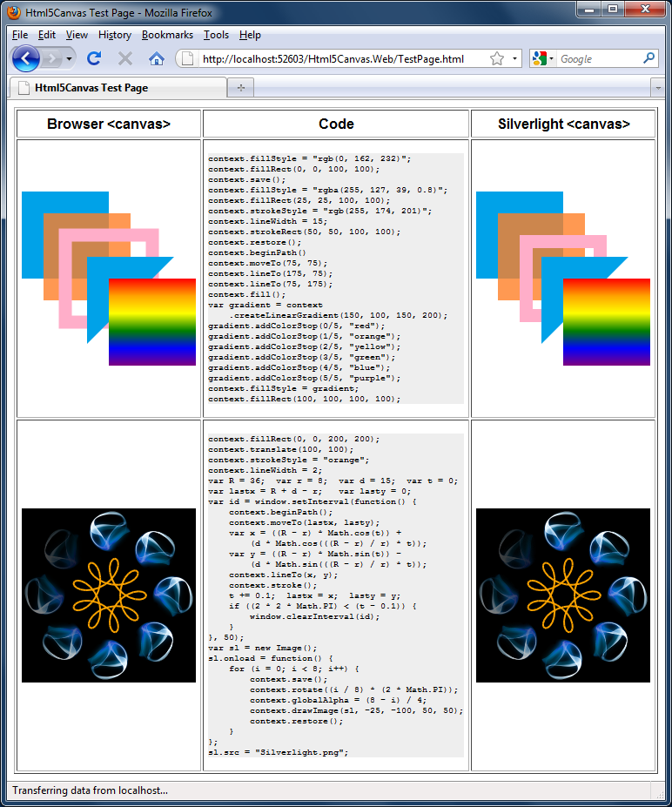The image size is (672, 807).
Task: Click the Browser <canvas> header cell
Action: (109, 124)
